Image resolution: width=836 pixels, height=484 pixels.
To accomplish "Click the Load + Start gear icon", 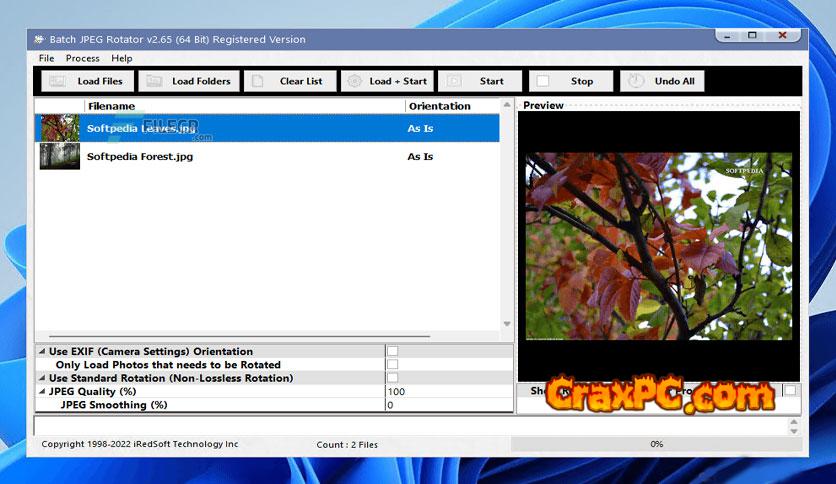I will (x=354, y=81).
